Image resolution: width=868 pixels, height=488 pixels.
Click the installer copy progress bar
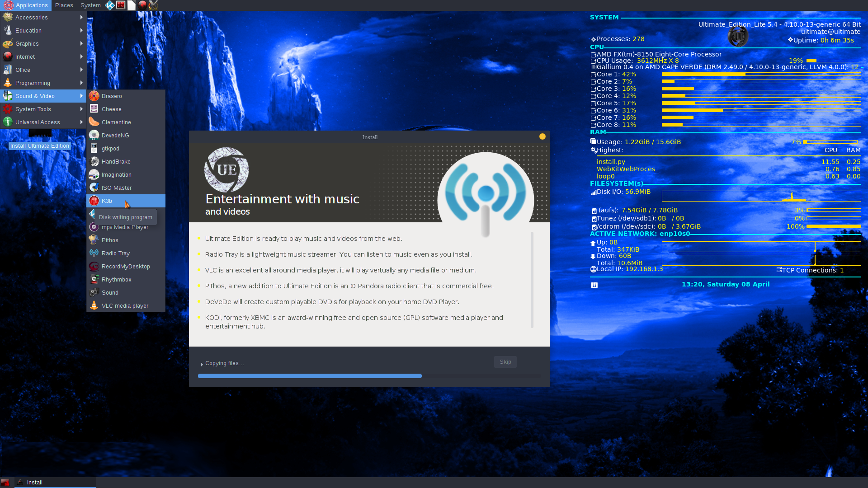(x=369, y=376)
